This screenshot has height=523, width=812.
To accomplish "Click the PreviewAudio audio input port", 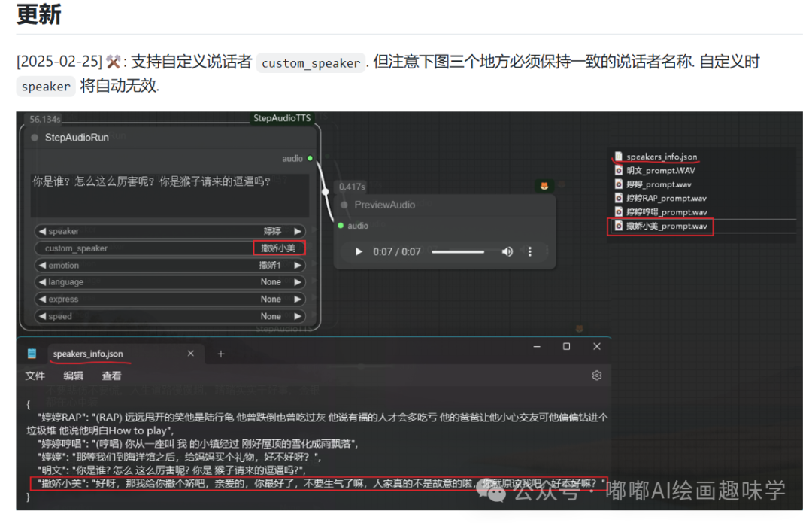I will tap(341, 226).
